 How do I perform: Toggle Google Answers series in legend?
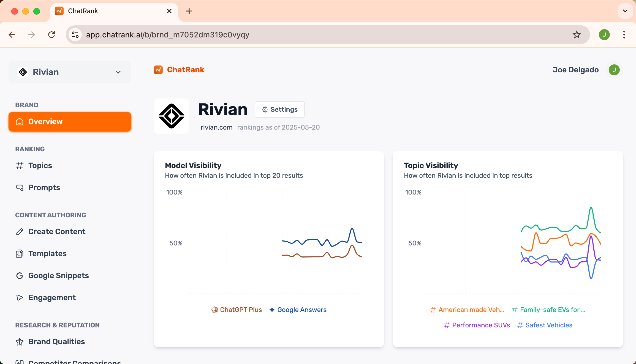click(298, 310)
